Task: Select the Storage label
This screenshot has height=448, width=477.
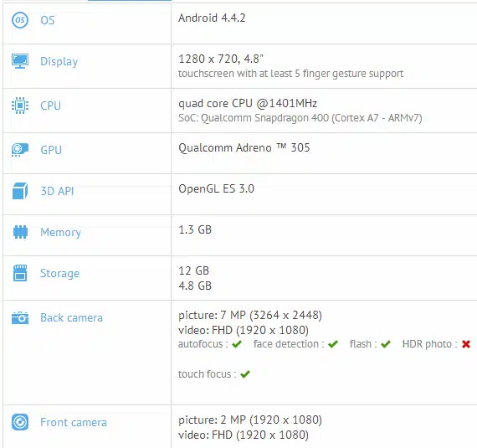Action: [60, 273]
